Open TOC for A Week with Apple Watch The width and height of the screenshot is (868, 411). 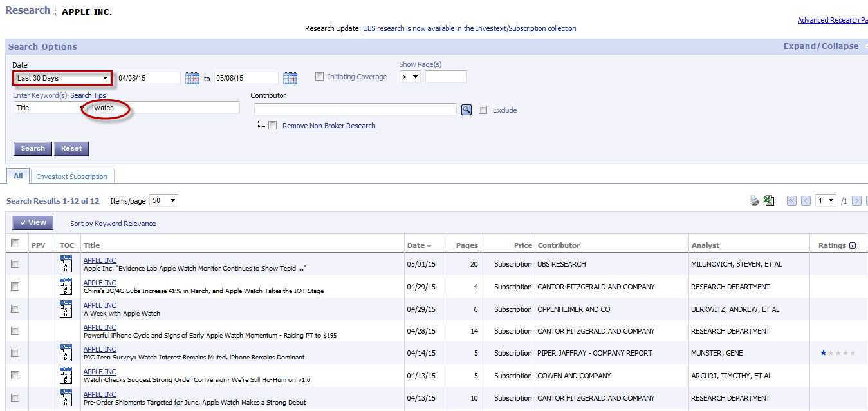(66, 309)
